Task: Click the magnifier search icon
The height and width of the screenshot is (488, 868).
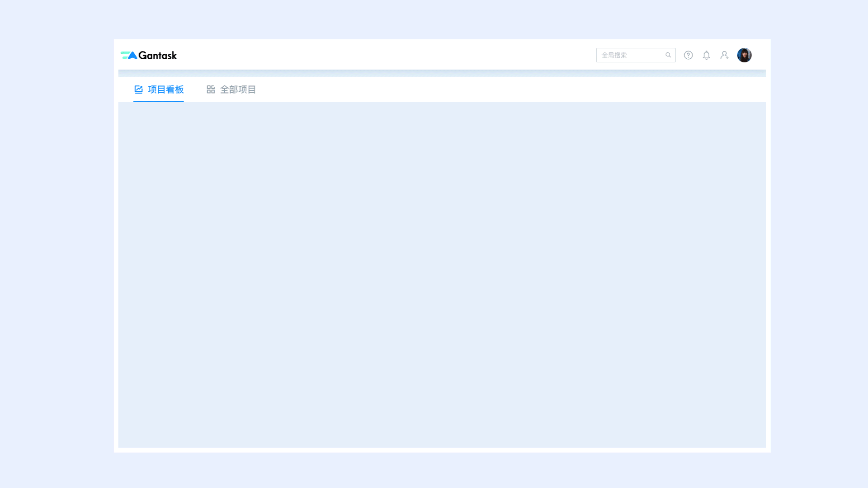Action: [668, 55]
